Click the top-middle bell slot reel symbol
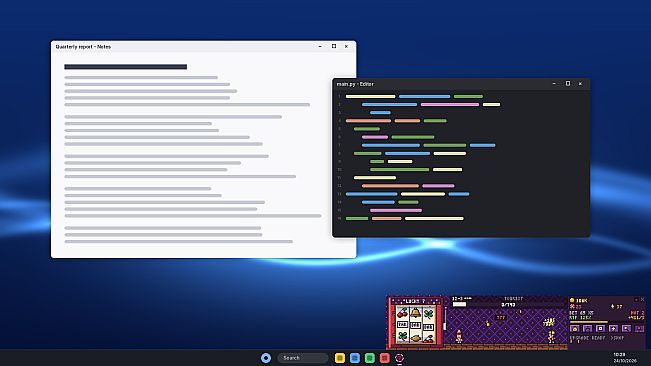The width and height of the screenshot is (651, 366). coord(416,312)
